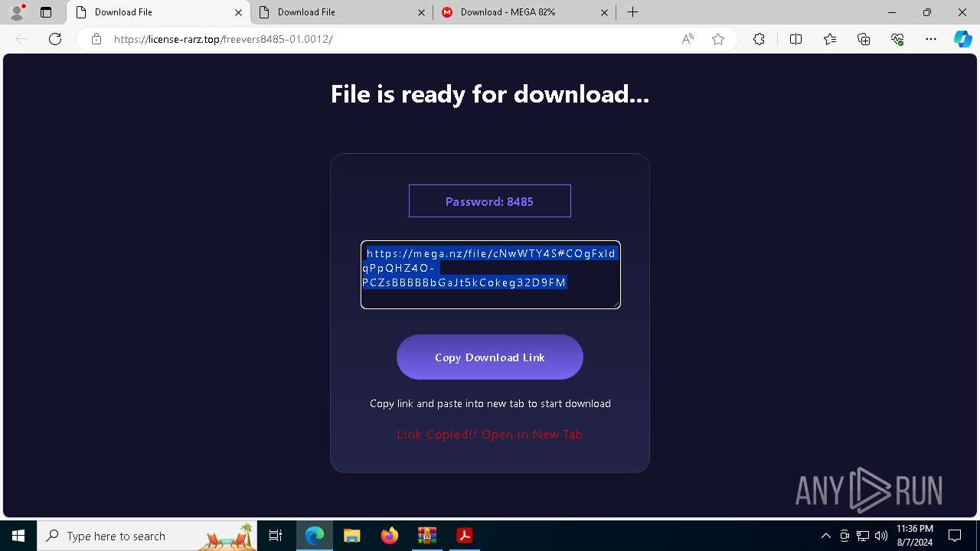Switch to second Download File tab

tap(341, 12)
